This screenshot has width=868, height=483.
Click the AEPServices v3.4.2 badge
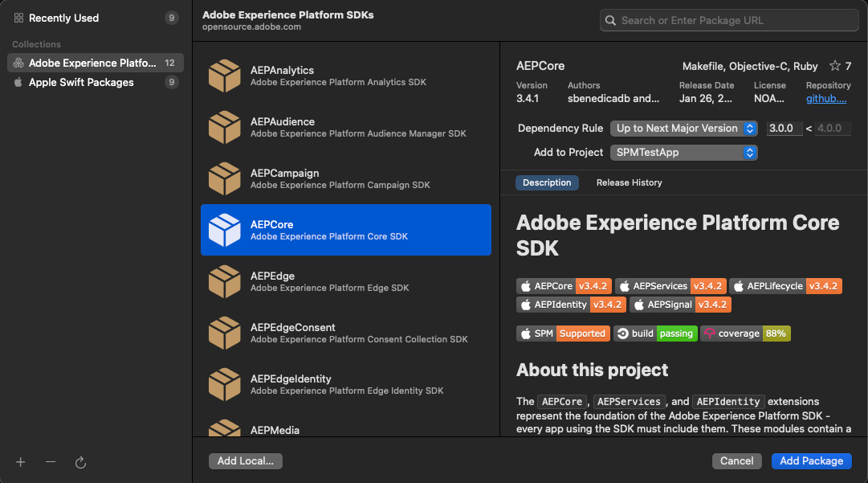pyautogui.click(x=671, y=286)
